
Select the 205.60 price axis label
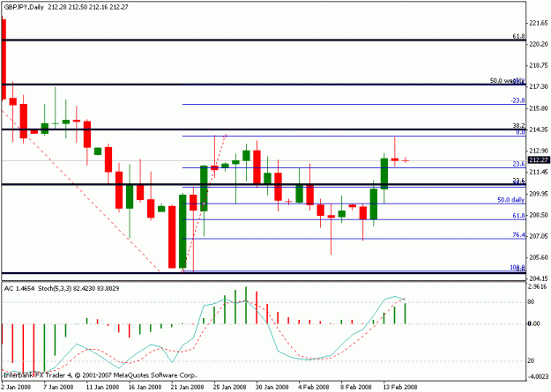click(538, 257)
